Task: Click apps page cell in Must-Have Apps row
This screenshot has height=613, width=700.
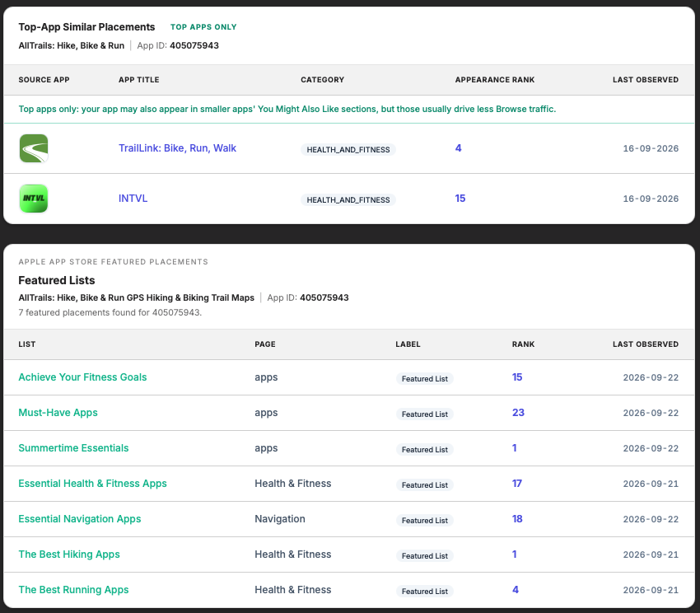Action: point(266,413)
